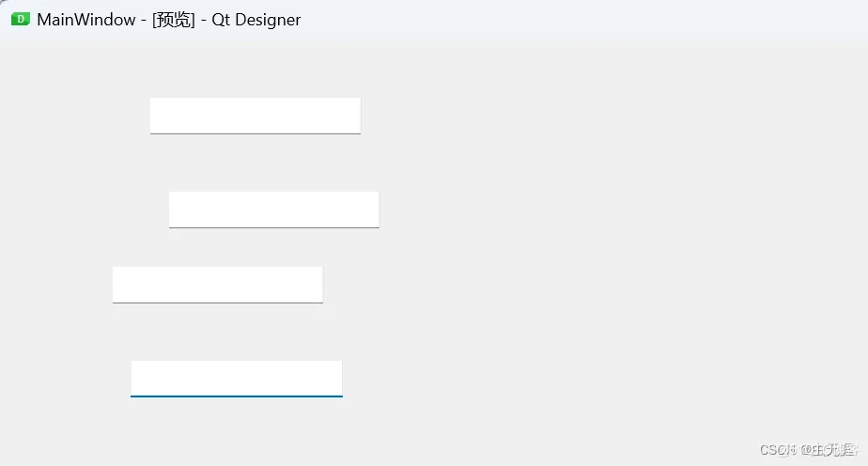The image size is (868, 466).
Task: Click blank area between bottom two line edits
Action: click(227, 332)
